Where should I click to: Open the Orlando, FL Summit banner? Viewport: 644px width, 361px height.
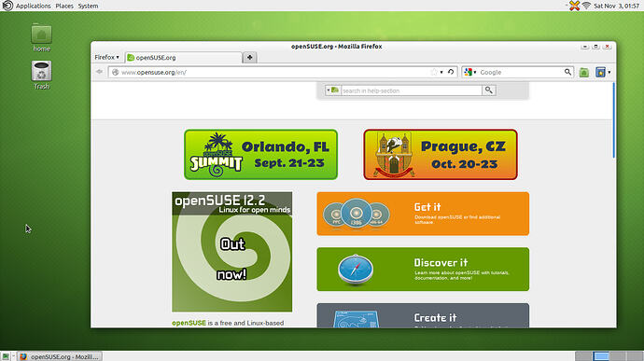point(260,155)
